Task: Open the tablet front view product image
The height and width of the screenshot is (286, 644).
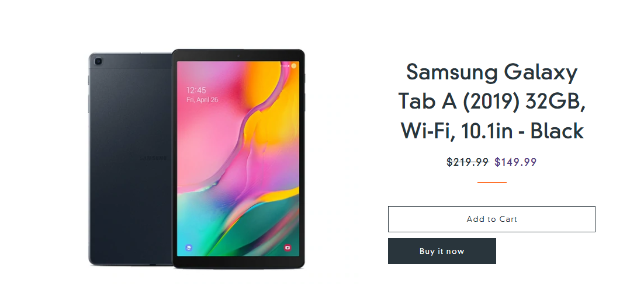Action: coord(238,159)
